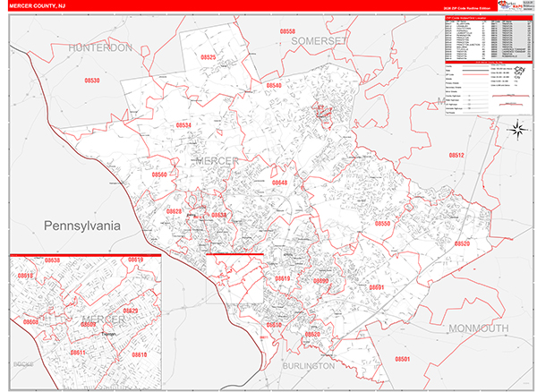Viewport: 537px width, 392px height.
Task: Click ZIP code 08525
Action: tap(209, 57)
